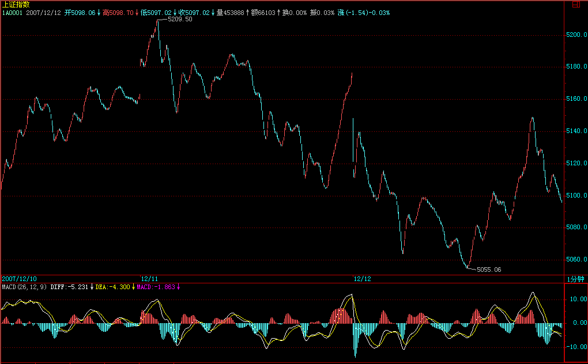Select the 1A0001 stock code label
Screen dimensions: 588x364
click(12, 12)
